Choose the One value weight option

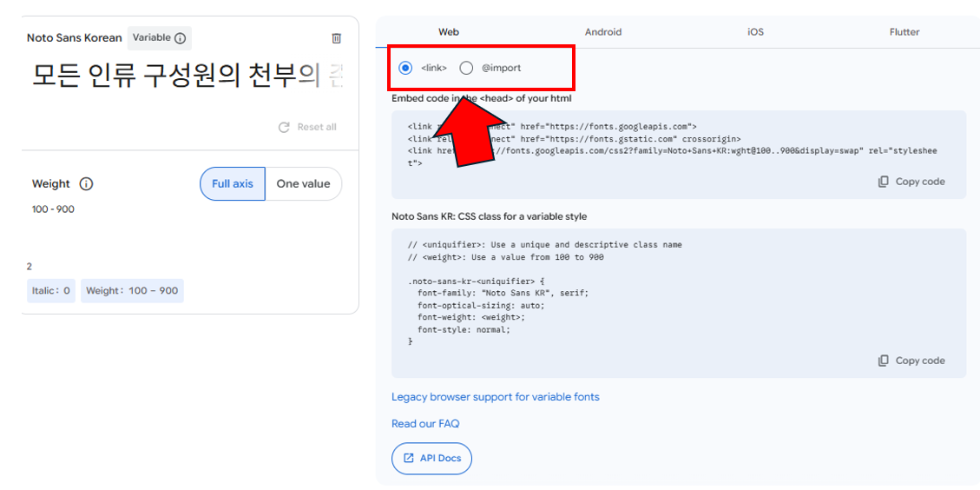click(303, 184)
